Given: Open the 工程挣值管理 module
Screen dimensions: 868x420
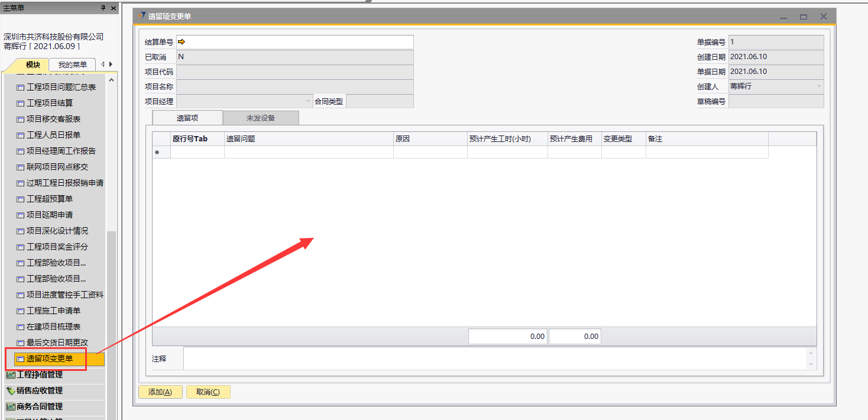Looking at the screenshot, I should (x=40, y=374).
